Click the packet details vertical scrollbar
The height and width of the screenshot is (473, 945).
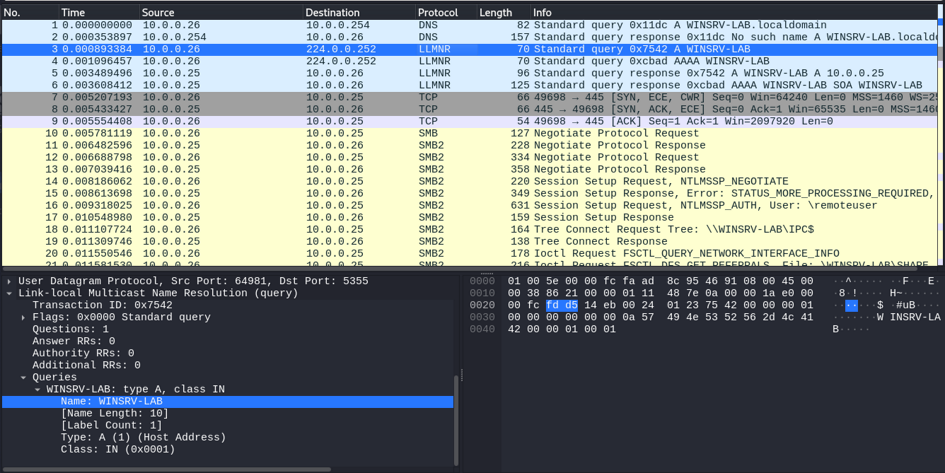pyautogui.click(x=458, y=420)
